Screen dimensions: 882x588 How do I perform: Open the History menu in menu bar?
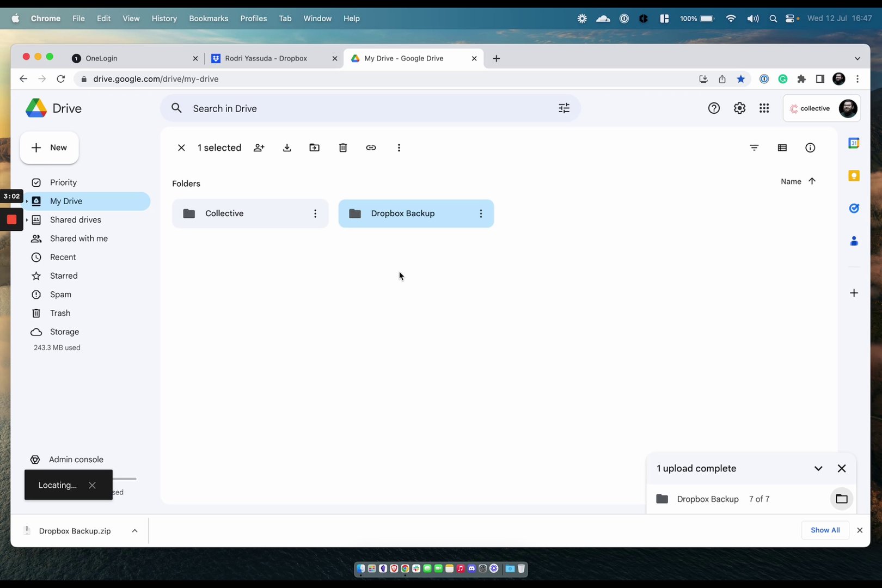164,19
